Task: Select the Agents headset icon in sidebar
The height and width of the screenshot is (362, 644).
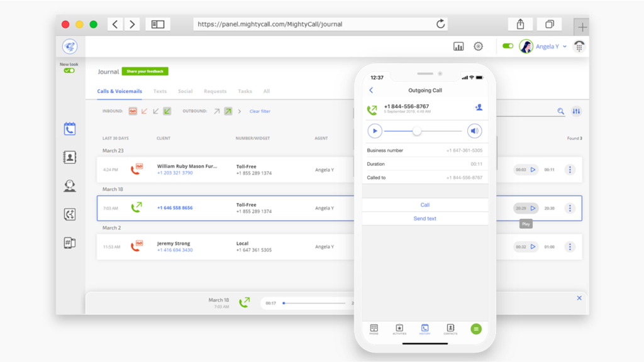Action: (x=70, y=185)
